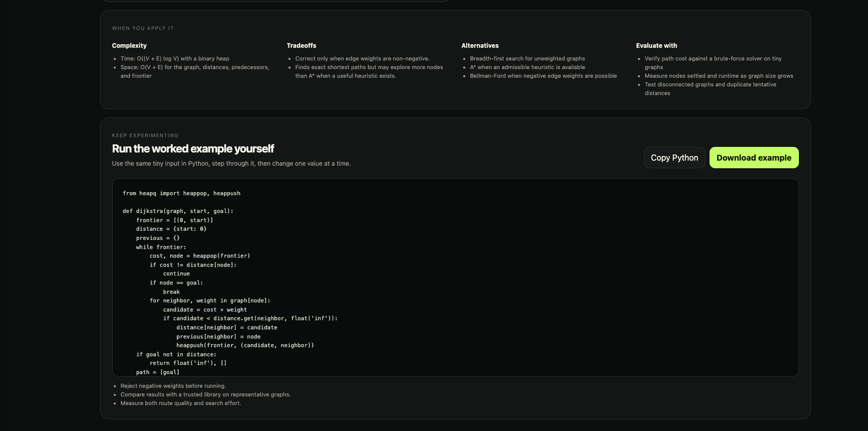Click the 'def dijkstra(graph, start, goal)' line
The width and height of the screenshot is (868, 431).
tap(178, 211)
